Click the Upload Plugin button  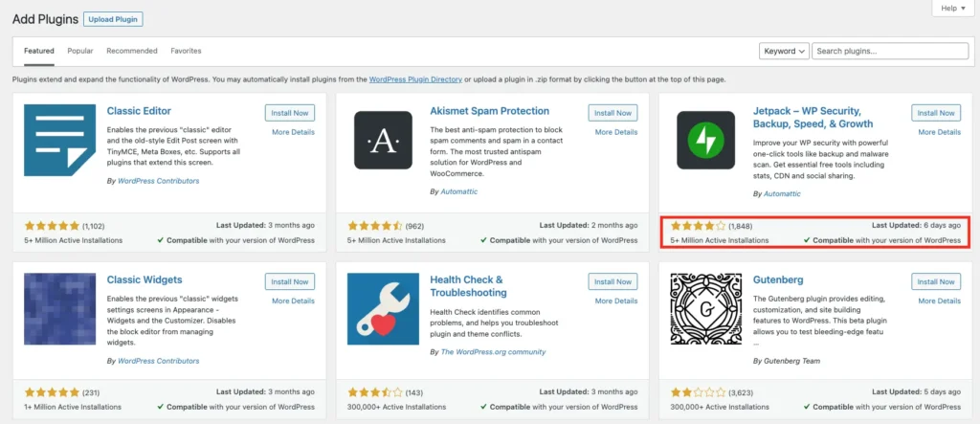pyautogui.click(x=113, y=19)
